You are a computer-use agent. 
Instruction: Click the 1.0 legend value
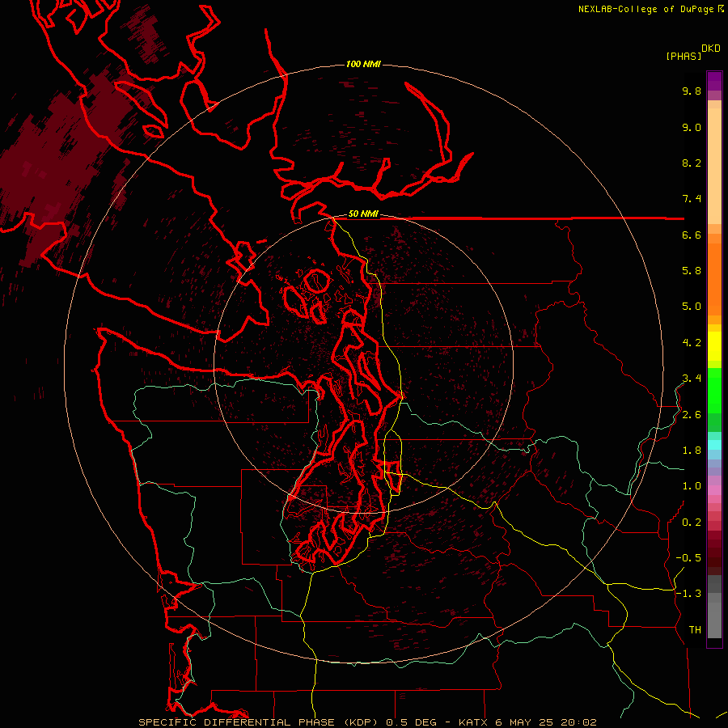[692, 486]
